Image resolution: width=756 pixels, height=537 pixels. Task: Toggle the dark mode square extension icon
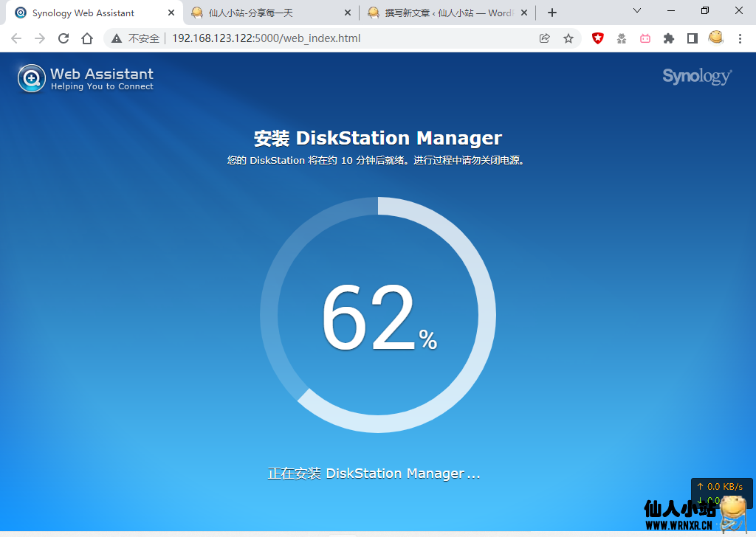pyautogui.click(x=693, y=38)
